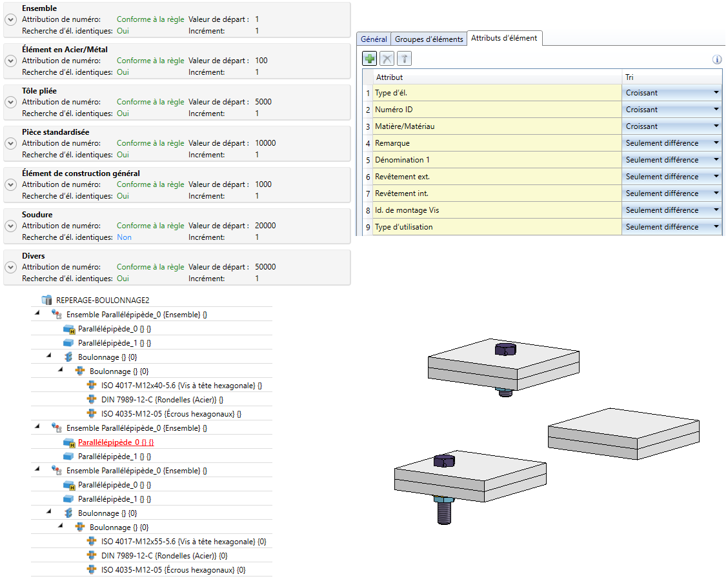Switch to the Groupes d'éléments tab

tap(429, 39)
